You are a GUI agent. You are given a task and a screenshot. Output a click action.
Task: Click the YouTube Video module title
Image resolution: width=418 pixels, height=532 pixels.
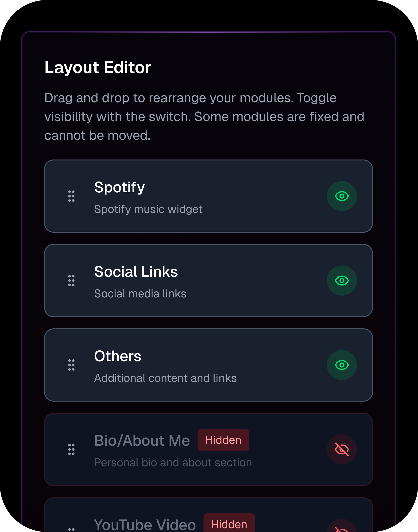145,525
